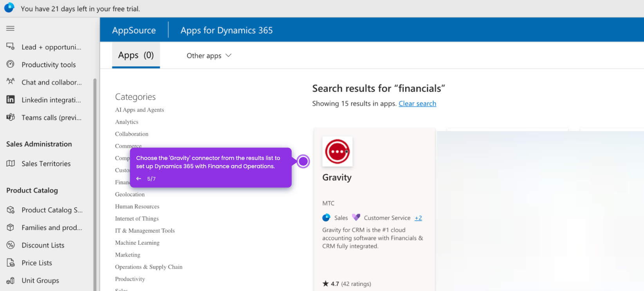Filter by Machine Learning category
The width and height of the screenshot is (644, 291).
(137, 243)
